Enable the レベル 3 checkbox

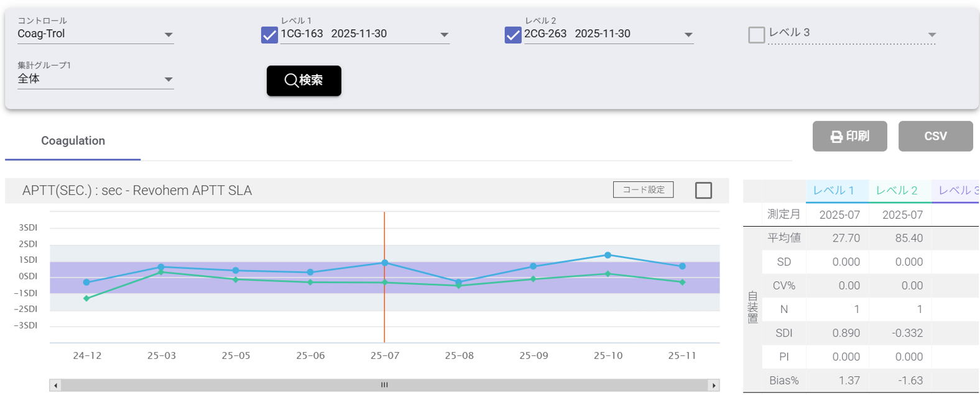click(756, 35)
